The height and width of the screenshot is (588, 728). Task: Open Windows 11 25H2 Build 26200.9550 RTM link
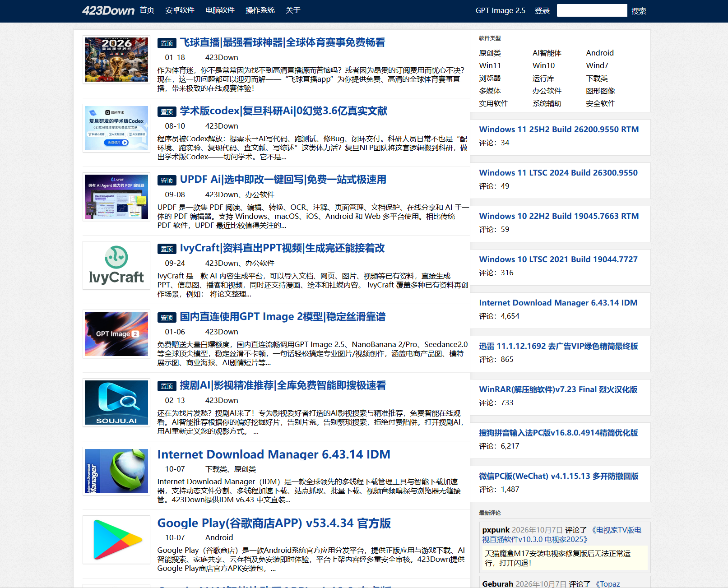click(559, 130)
